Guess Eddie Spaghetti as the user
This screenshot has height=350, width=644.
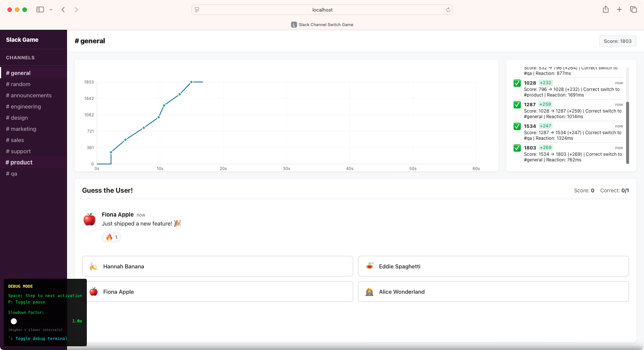pos(493,266)
